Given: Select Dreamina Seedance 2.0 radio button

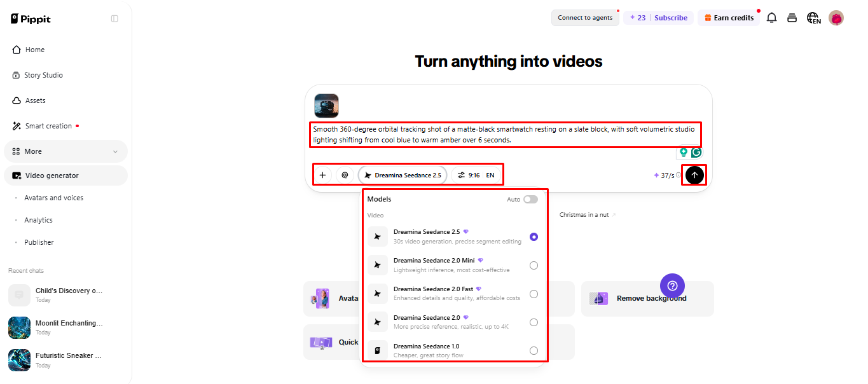Looking at the screenshot, I should pos(534,322).
